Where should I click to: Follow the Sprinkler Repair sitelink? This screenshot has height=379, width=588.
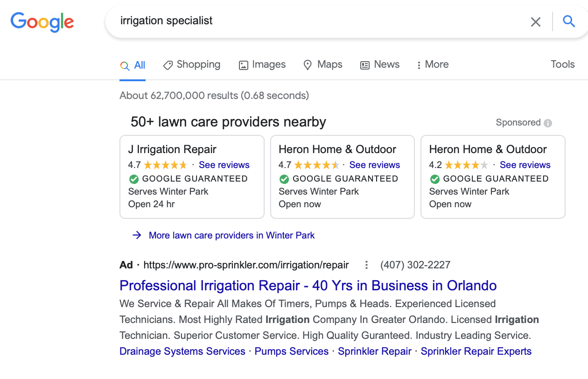[x=375, y=351]
